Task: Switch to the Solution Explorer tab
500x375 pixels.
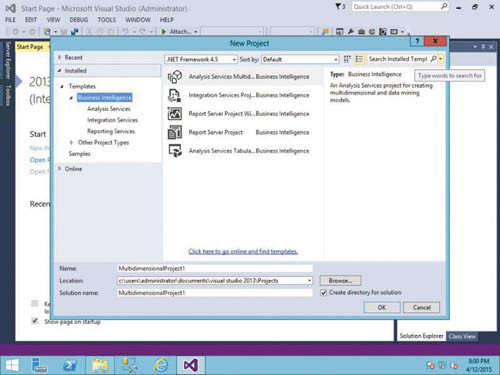Action: point(421,336)
